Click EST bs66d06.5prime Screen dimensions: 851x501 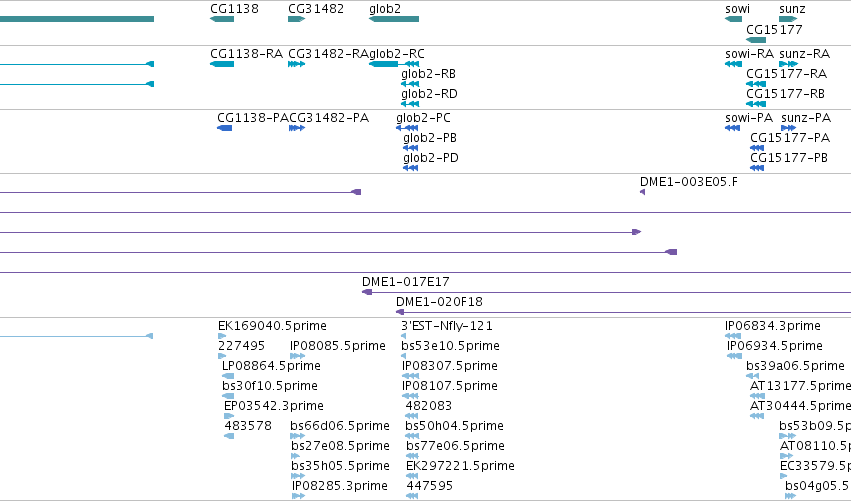297,436
